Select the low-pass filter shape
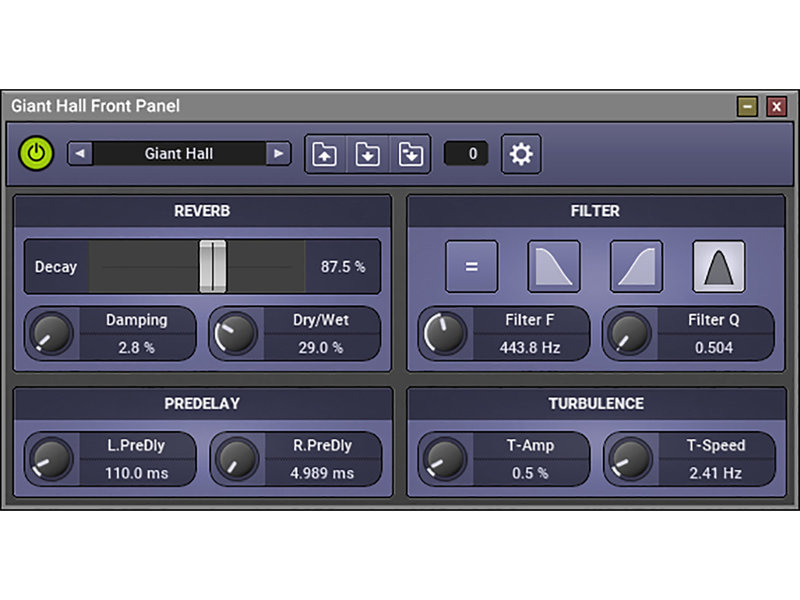 click(553, 267)
